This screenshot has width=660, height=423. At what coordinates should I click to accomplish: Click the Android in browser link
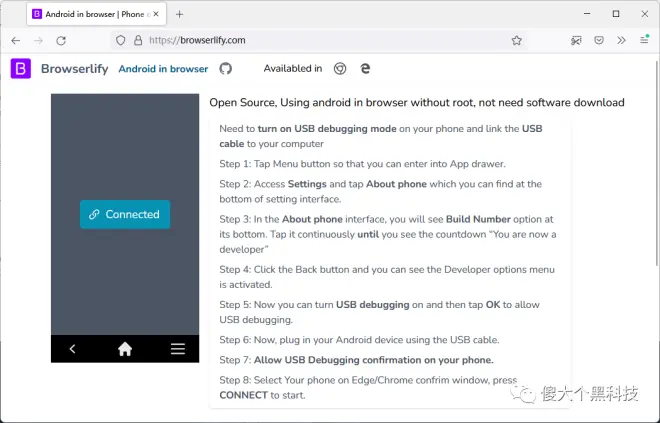pos(163,69)
